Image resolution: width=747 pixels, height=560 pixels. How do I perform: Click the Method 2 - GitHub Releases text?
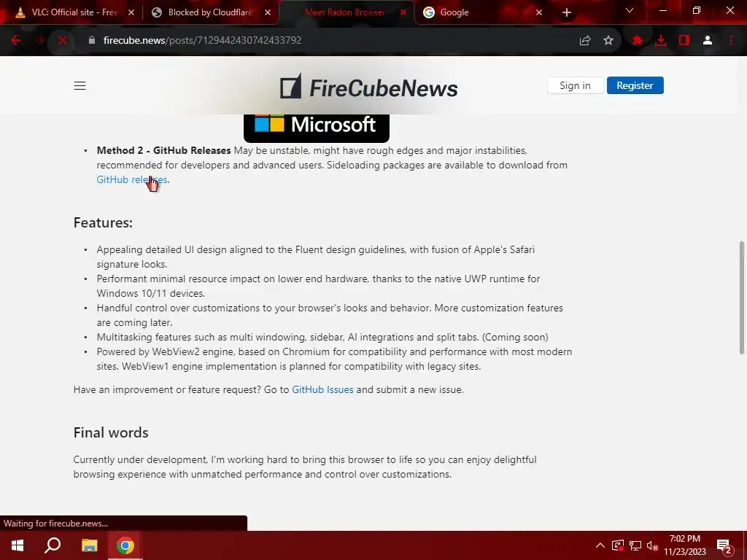164,150
